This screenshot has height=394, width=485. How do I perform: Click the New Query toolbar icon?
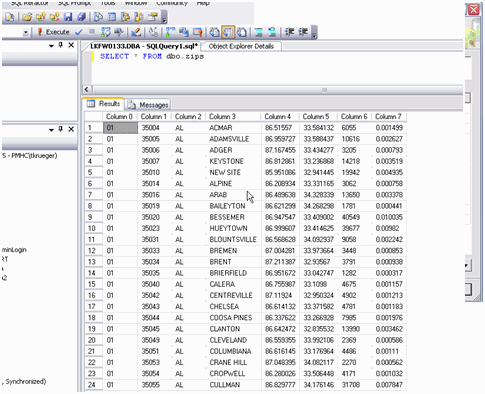click(x=9, y=17)
